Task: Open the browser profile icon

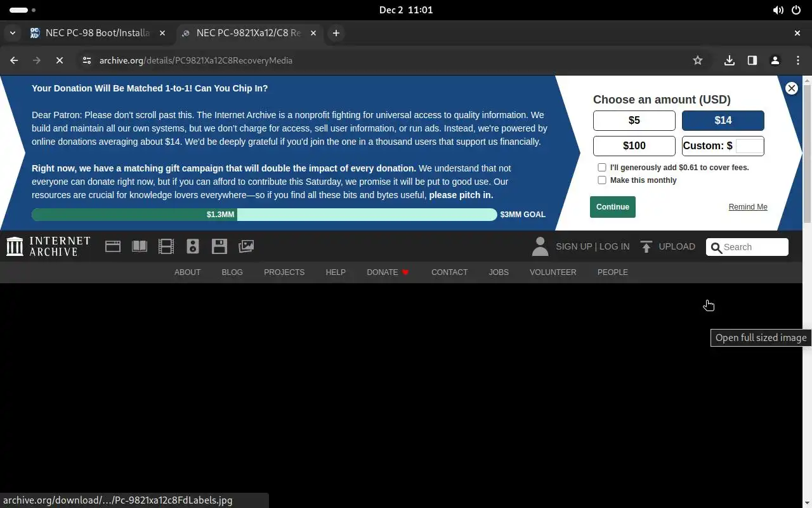Action: coord(775,60)
